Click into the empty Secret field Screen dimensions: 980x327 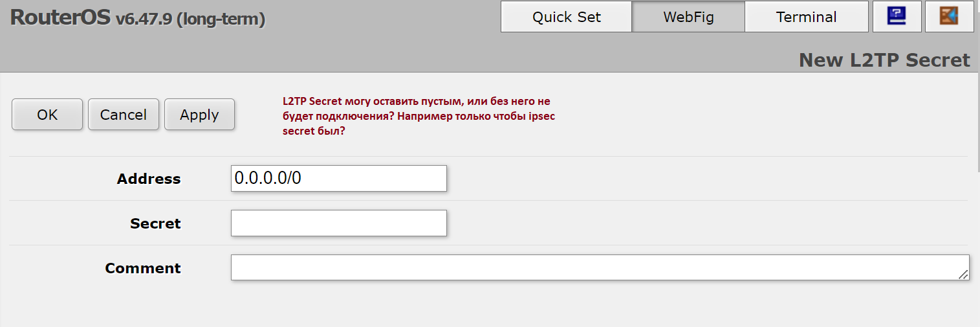[x=339, y=223]
